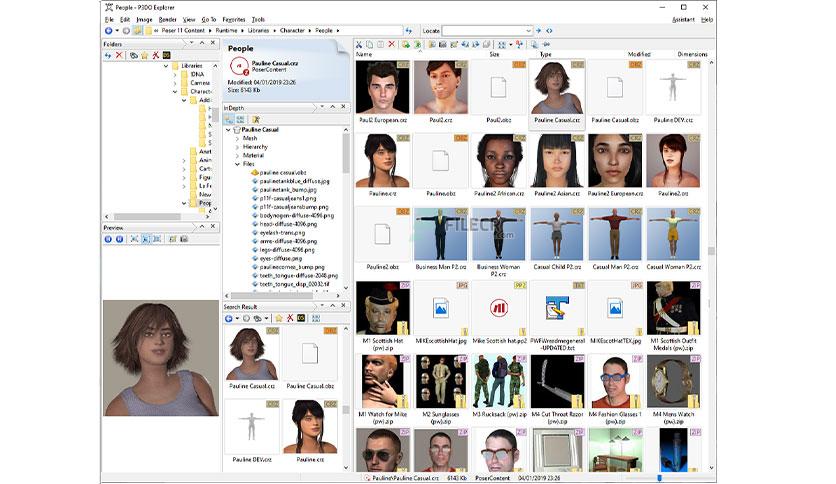Click the star Favorites icon in Folders toolbar
The width and height of the screenshot is (836, 484).
(x=144, y=55)
